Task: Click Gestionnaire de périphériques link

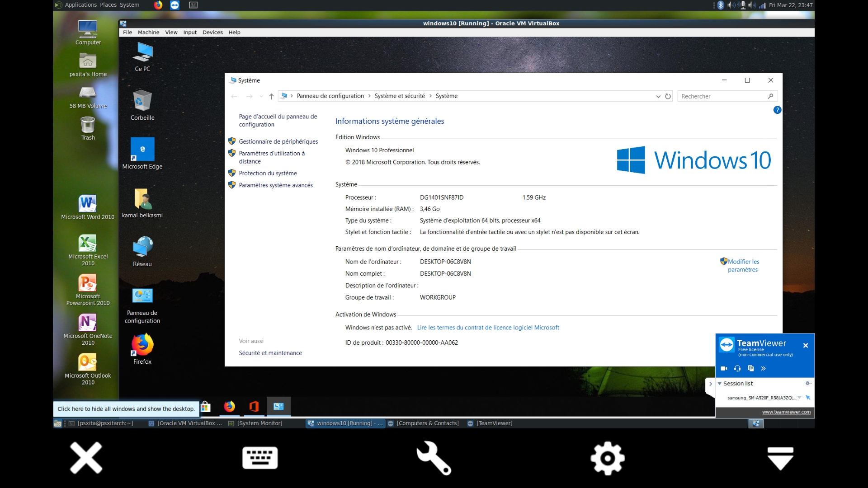Action: pos(278,141)
